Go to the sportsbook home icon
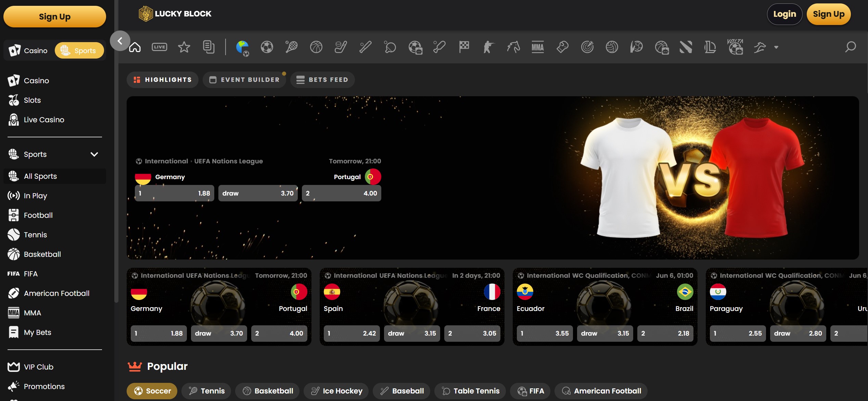868x401 pixels. pos(135,47)
